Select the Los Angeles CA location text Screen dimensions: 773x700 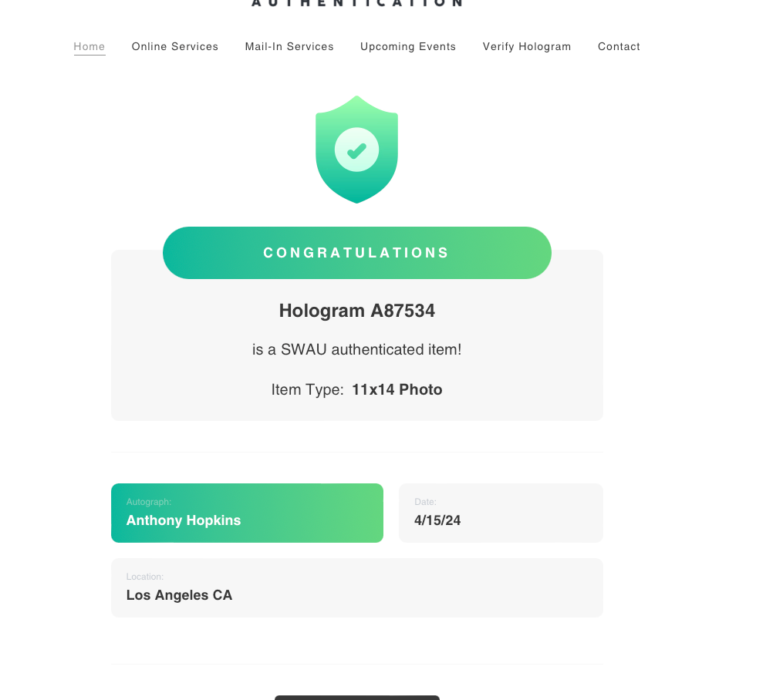pos(179,596)
